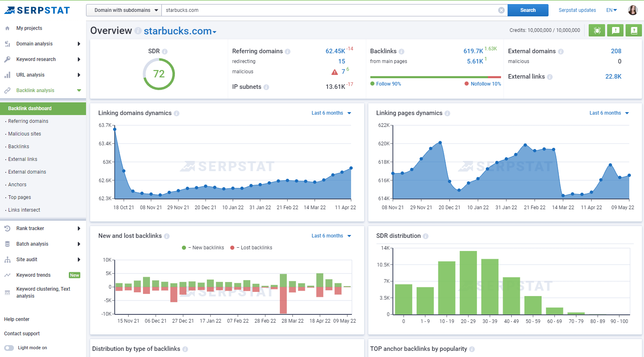Select Keyword research in the sidebar menu
This screenshot has width=644, height=357.
click(36, 59)
